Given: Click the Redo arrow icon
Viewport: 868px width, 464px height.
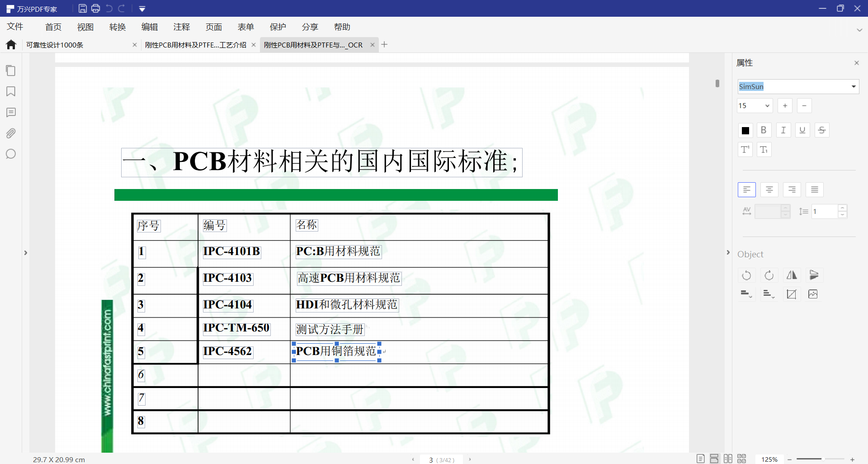Looking at the screenshot, I should pyautogui.click(x=121, y=9).
